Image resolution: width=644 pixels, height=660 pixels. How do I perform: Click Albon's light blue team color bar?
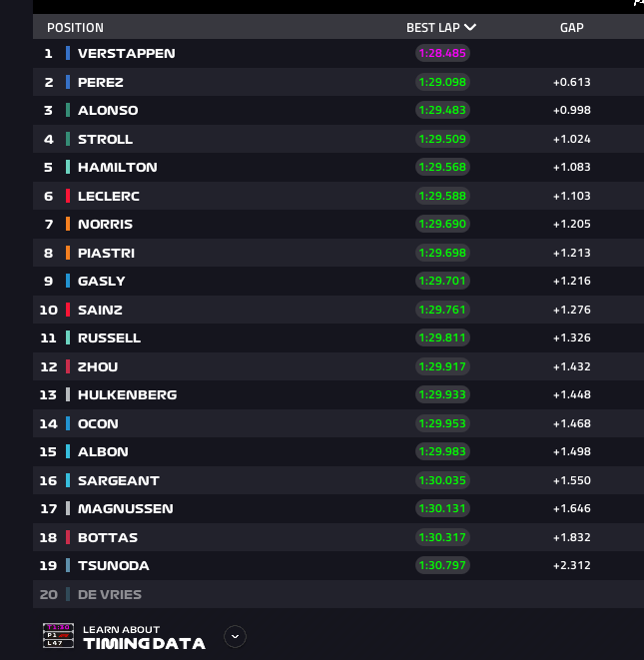pyautogui.click(x=68, y=451)
